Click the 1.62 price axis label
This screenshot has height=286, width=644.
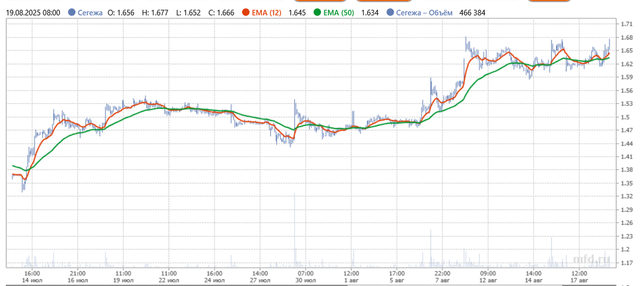tap(626, 64)
